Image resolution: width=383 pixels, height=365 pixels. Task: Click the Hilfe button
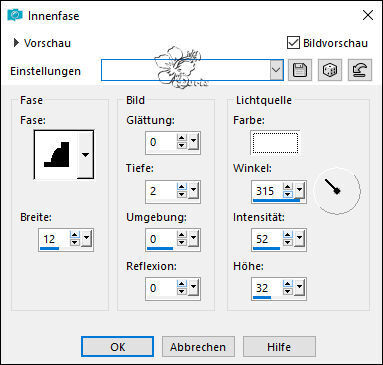[279, 347]
